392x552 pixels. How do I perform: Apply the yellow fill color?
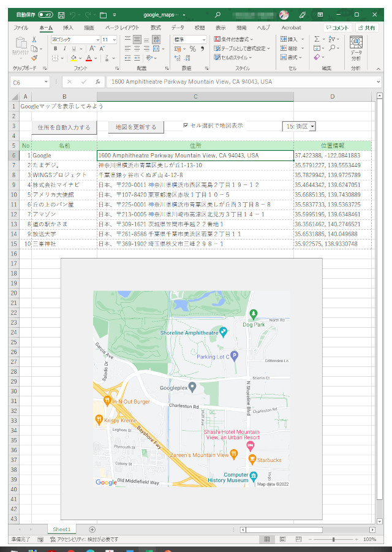point(73,58)
